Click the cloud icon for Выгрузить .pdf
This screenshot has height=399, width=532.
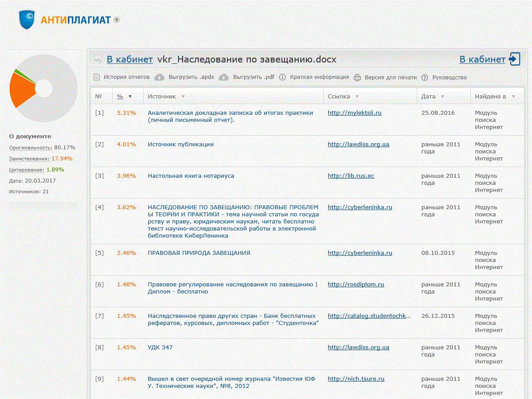point(225,77)
